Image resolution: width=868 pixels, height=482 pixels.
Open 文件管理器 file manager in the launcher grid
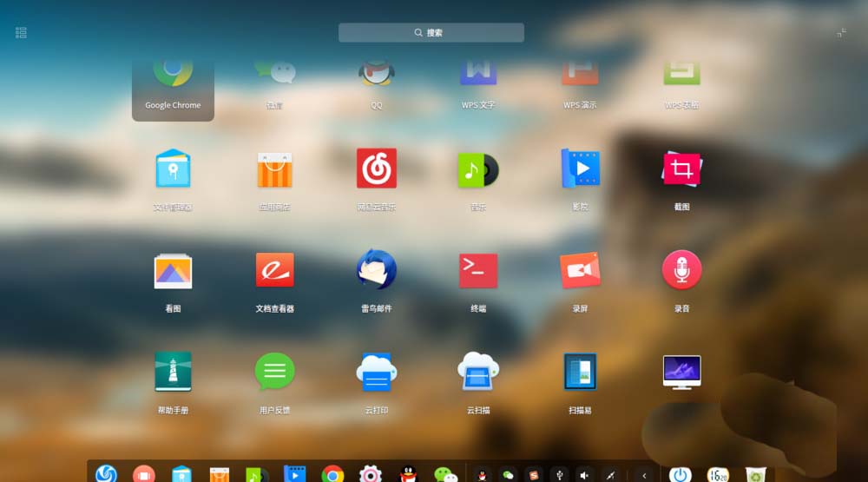pos(173,168)
